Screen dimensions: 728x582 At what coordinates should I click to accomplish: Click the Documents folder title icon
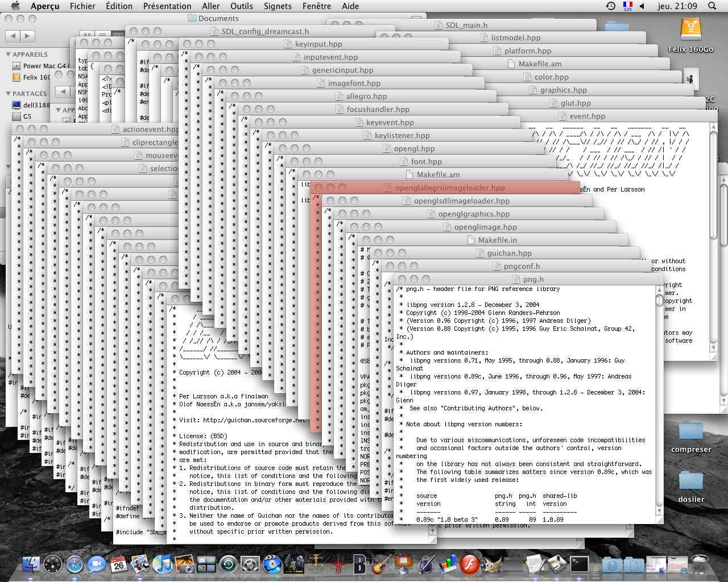pyautogui.click(x=192, y=18)
